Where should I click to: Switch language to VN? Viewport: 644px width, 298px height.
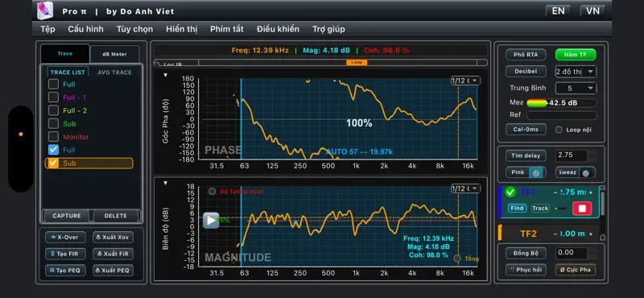click(x=592, y=11)
